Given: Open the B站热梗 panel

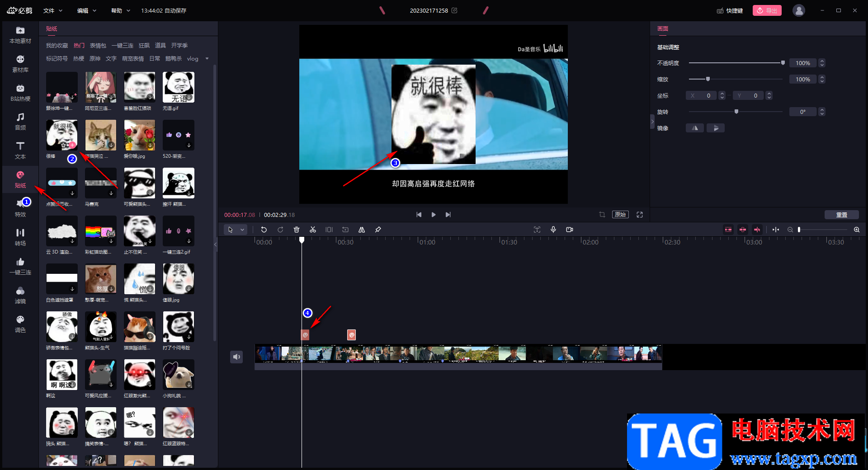Looking at the screenshot, I should [20, 93].
